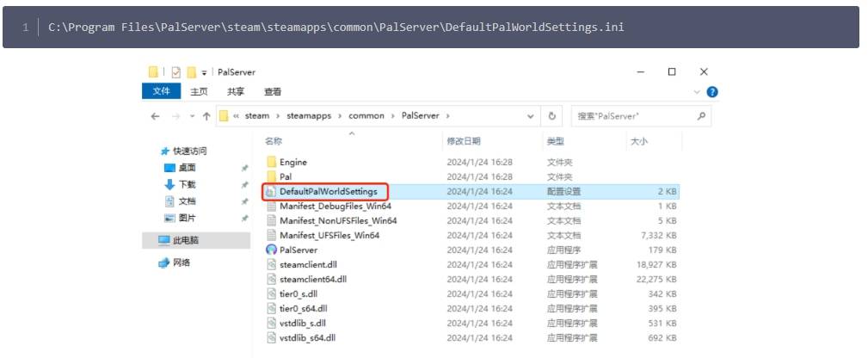The width and height of the screenshot is (868, 358).
Task: Switch to the 查看 ribbon tab
Action: pyautogui.click(x=273, y=92)
